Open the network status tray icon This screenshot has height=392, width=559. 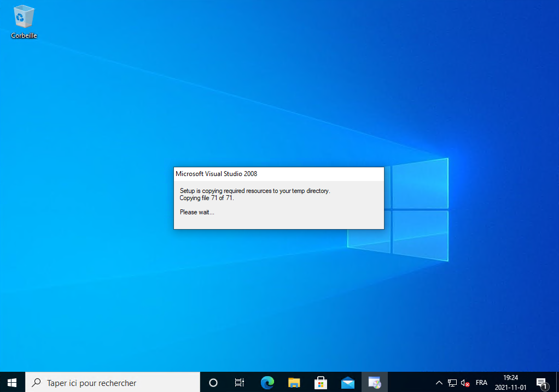[x=452, y=383]
